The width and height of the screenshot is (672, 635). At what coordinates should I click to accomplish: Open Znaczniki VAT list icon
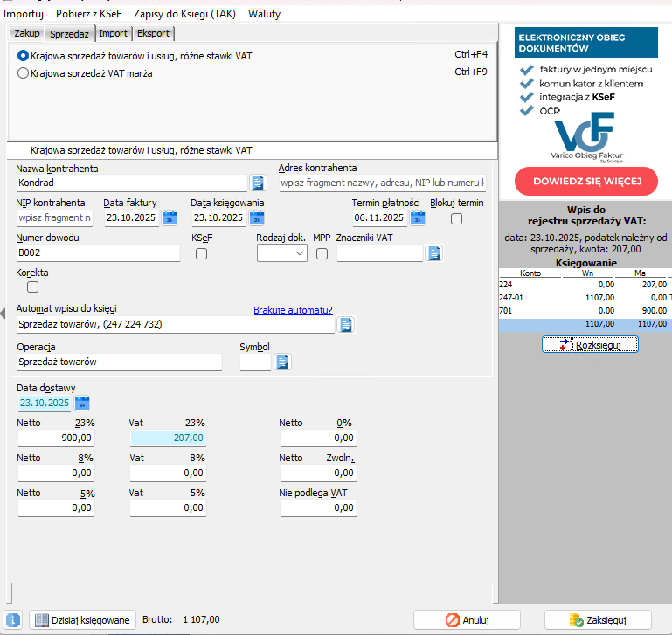433,253
